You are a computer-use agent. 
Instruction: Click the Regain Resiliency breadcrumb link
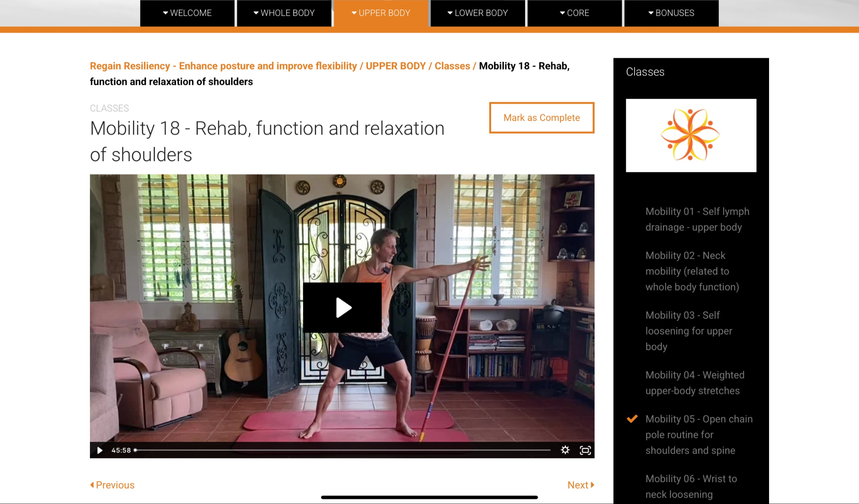click(223, 66)
